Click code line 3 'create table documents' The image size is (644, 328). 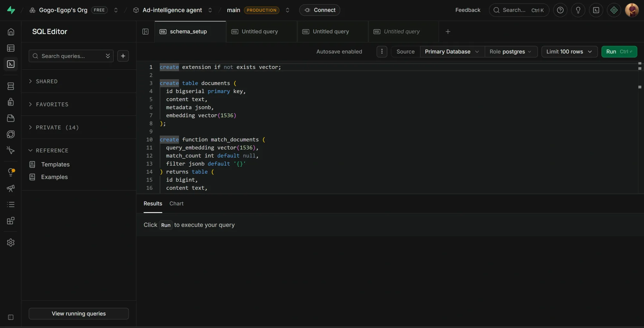(198, 83)
